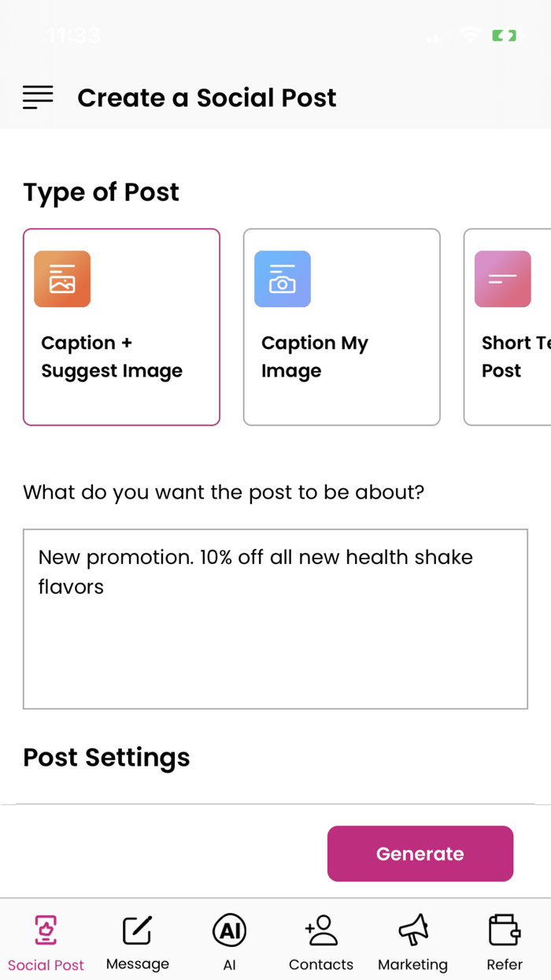Reselect the Caption + Suggest Image card
The width and height of the screenshot is (551, 980).
tap(121, 326)
